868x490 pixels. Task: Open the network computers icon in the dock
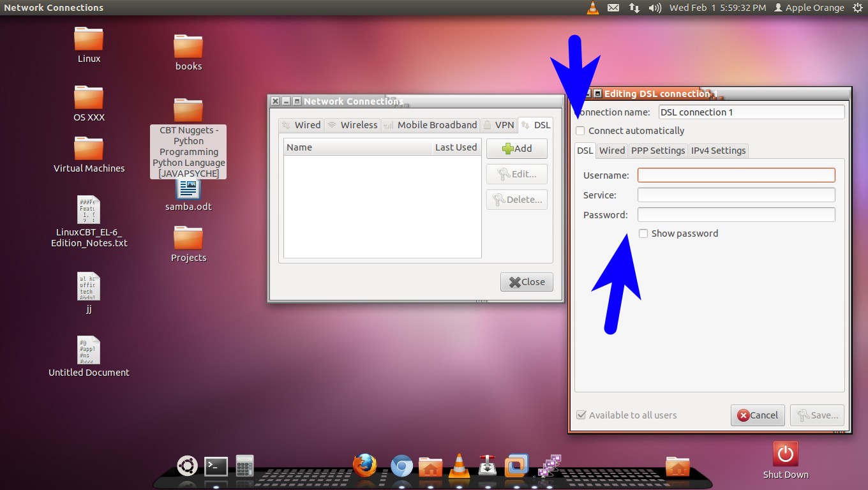click(x=549, y=466)
